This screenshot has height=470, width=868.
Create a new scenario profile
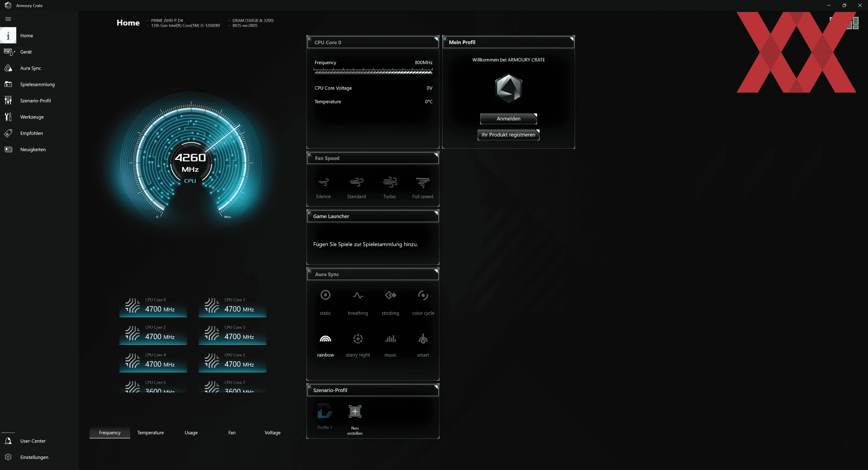355,420
